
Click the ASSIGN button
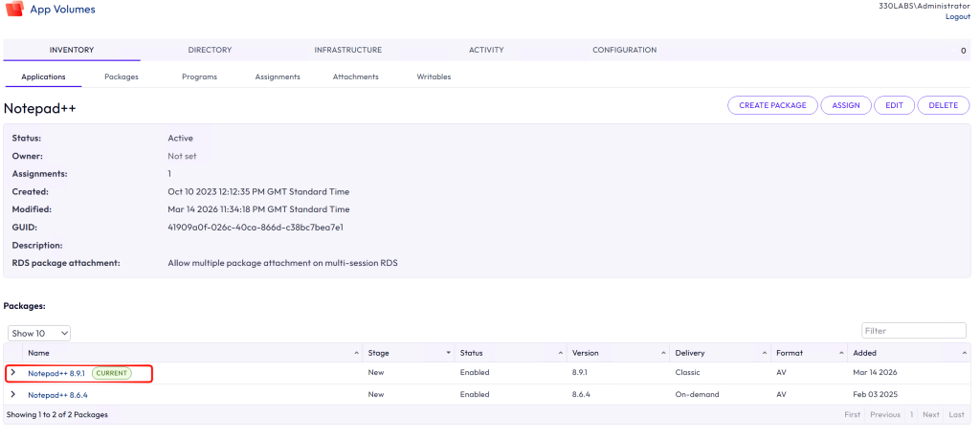coord(846,105)
